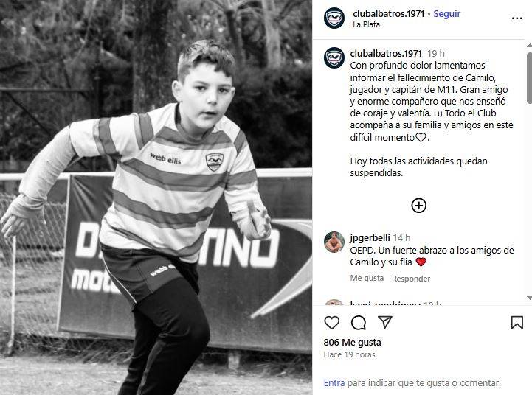
Task: Open comments via speech bubble icon
Action: (359, 323)
